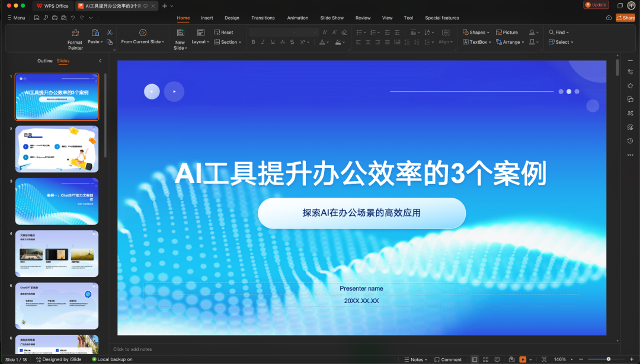This screenshot has width=640, height=364.
Task: Click the Share button
Action: [625, 18]
